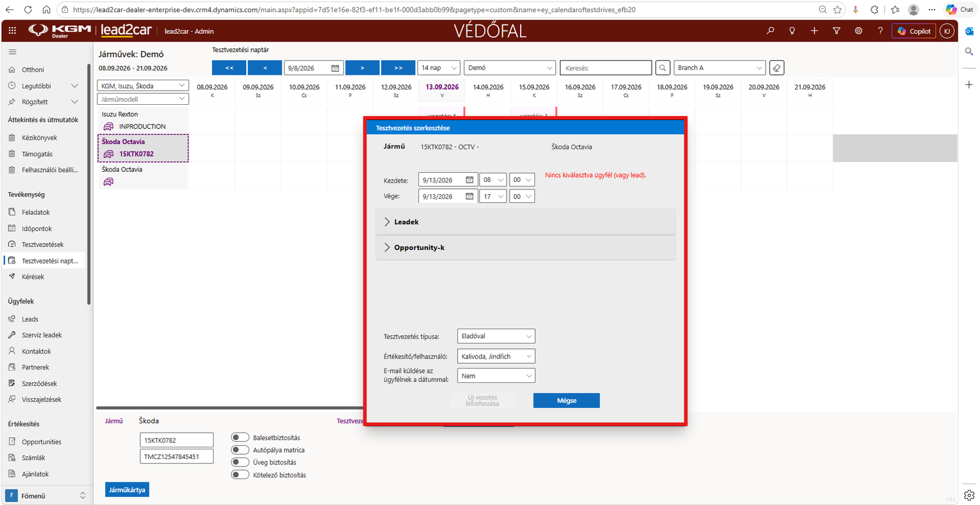Screen dimensions: 980x505
Task: Click the plus quick create icon
Action: pyautogui.click(x=814, y=31)
